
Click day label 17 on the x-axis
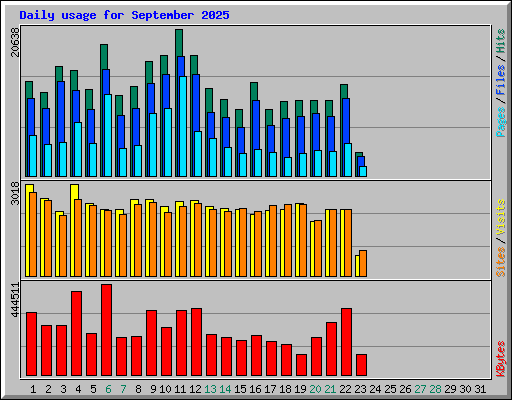270,389
